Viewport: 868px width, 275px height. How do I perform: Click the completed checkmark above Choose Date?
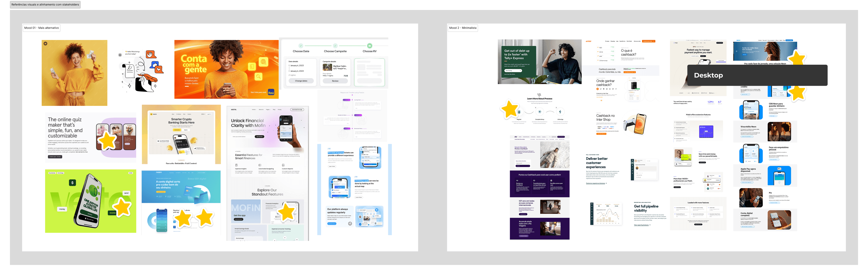[x=301, y=46]
